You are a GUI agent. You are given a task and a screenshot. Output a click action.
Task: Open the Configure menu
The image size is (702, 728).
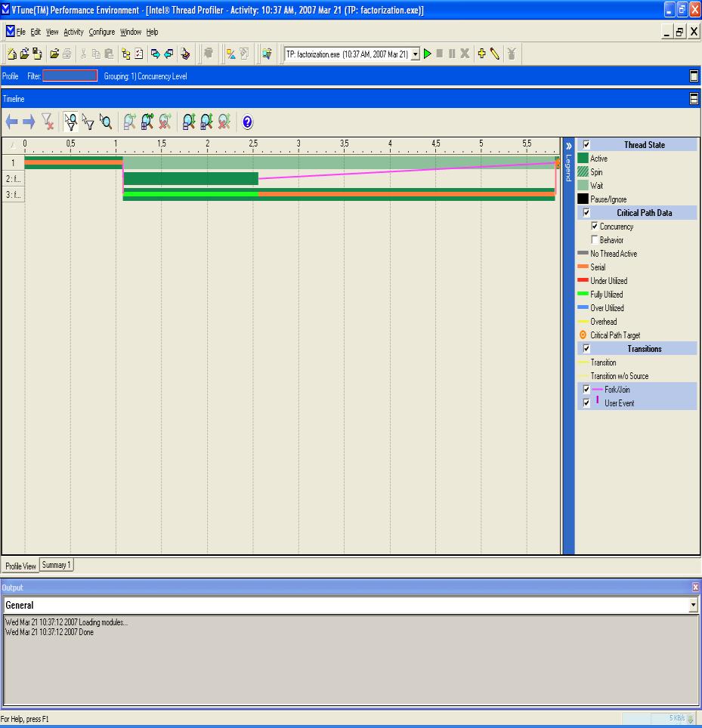(x=101, y=32)
